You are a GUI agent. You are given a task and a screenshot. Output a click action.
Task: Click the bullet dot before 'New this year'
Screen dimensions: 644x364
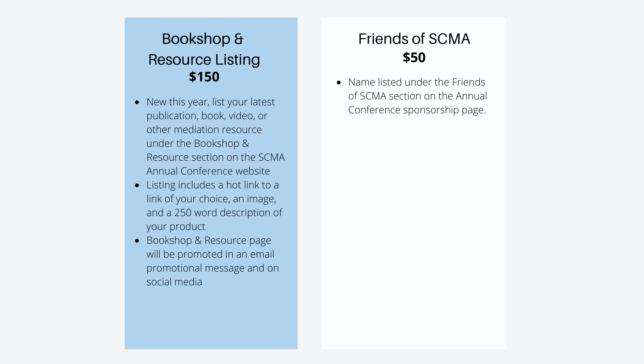click(x=137, y=102)
